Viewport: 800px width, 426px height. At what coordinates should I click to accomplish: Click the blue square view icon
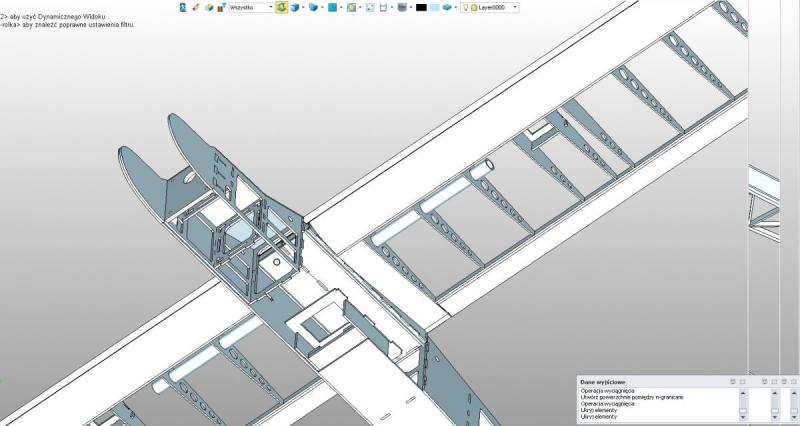click(x=332, y=7)
